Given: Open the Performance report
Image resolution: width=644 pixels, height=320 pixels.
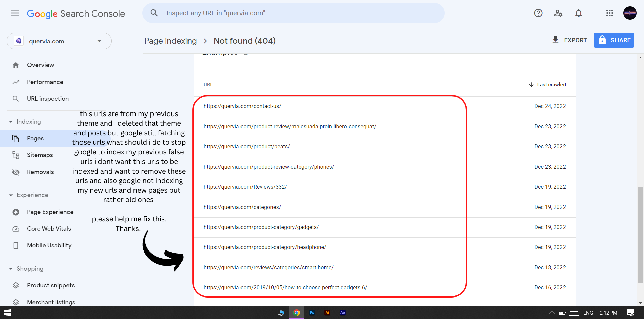Looking at the screenshot, I should click(45, 82).
